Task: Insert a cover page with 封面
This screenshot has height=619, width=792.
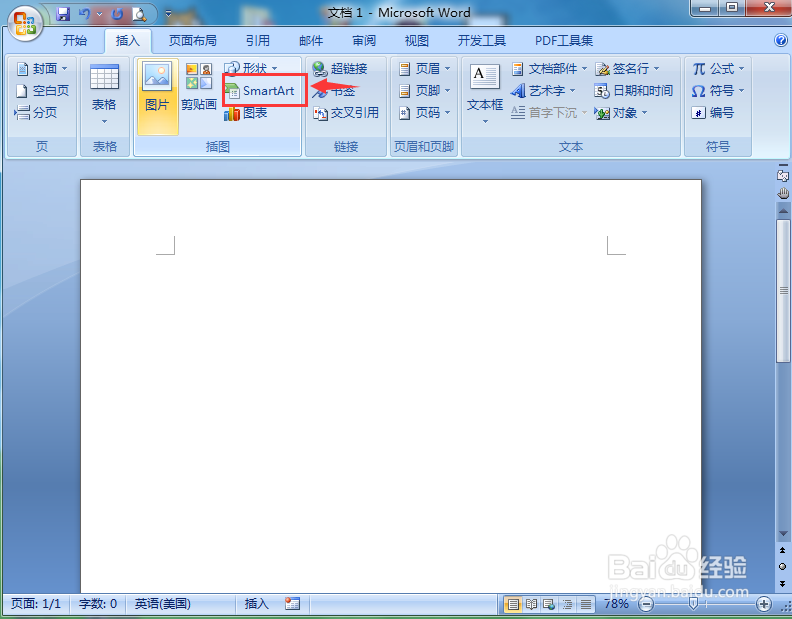Action: pyautogui.click(x=42, y=68)
